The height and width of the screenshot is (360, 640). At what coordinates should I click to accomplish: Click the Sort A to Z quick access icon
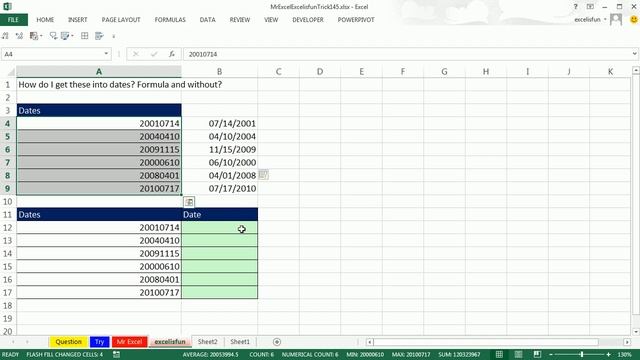coord(5,36)
